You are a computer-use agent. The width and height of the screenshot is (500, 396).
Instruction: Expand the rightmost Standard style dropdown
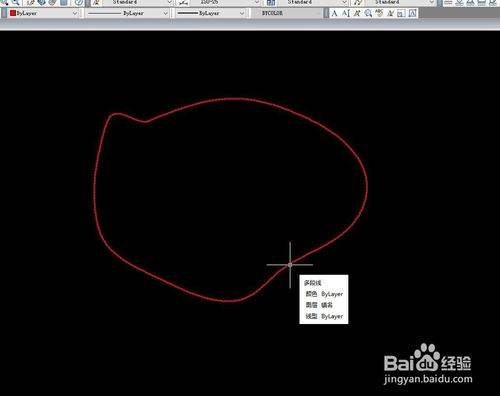tap(399, 3)
